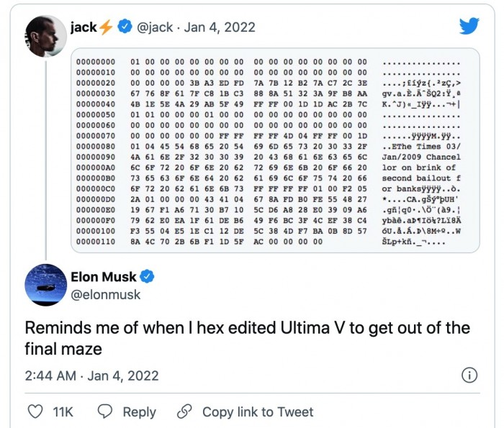Click jack's blue verified badge
Image resolution: width=504 pixels, height=428 pixels.
pyautogui.click(x=124, y=27)
